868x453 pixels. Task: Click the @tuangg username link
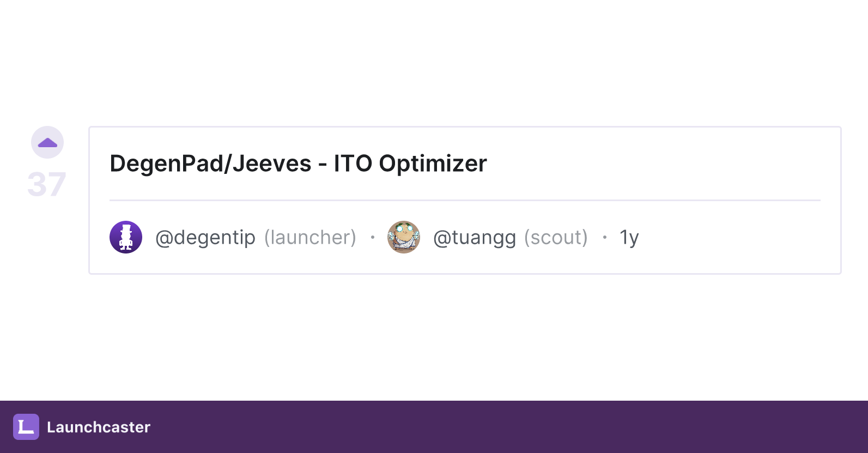point(475,237)
